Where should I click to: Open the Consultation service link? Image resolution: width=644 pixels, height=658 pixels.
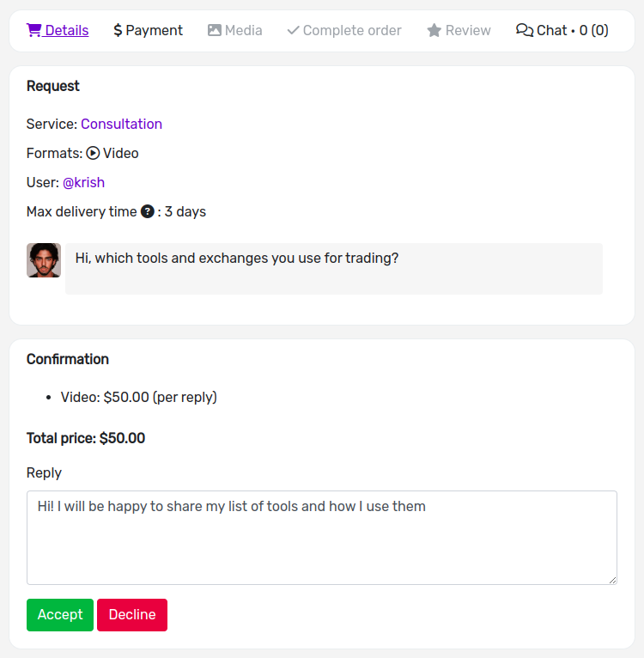pos(121,125)
